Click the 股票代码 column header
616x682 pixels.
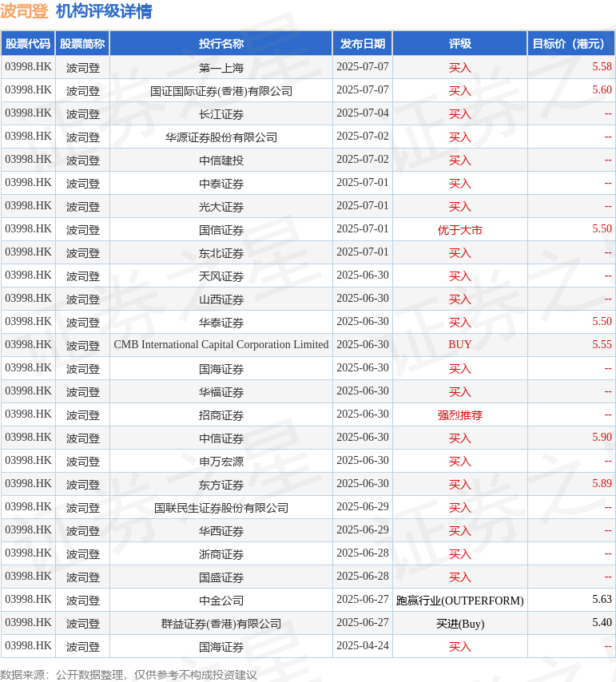[28, 43]
